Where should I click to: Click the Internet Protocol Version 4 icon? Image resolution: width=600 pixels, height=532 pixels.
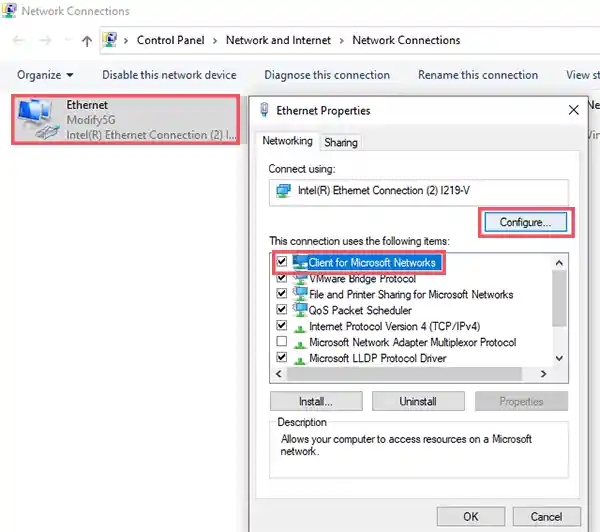300,328
